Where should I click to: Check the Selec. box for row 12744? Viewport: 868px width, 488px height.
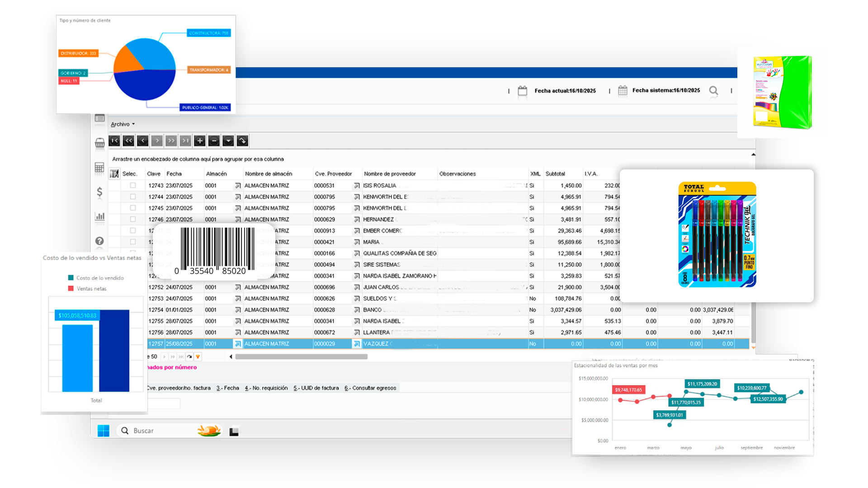click(x=133, y=197)
